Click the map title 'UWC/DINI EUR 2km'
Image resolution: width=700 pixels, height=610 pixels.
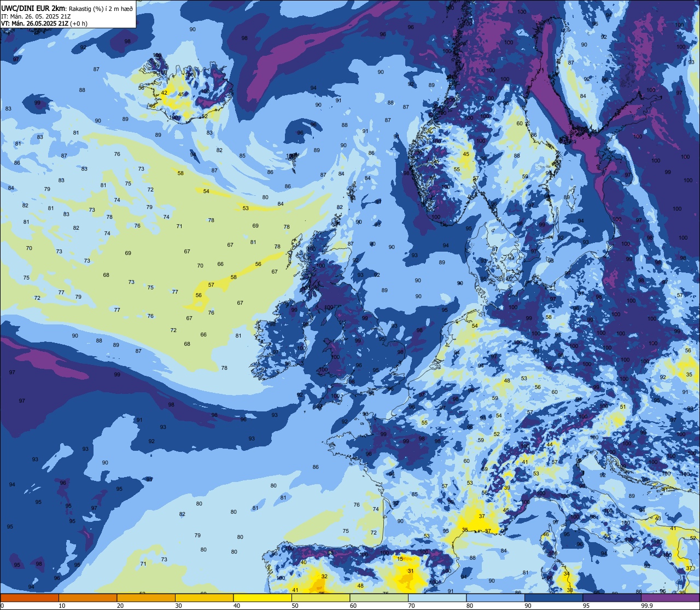33,8
